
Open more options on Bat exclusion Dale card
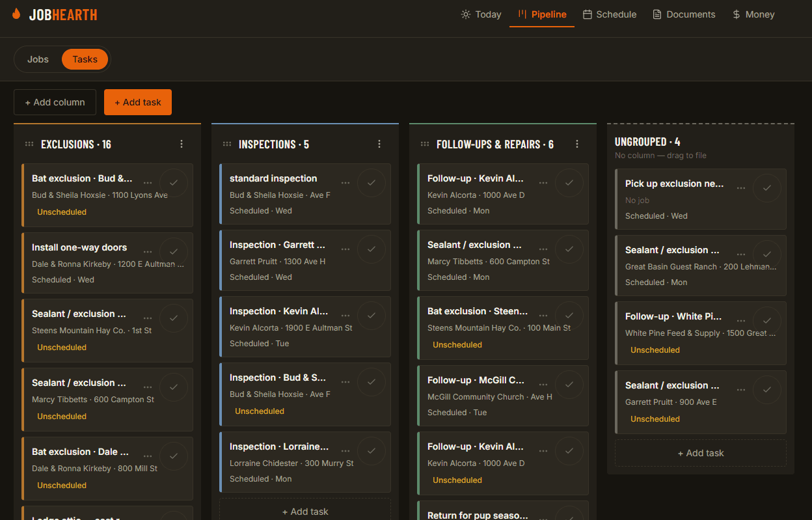[x=148, y=456]
